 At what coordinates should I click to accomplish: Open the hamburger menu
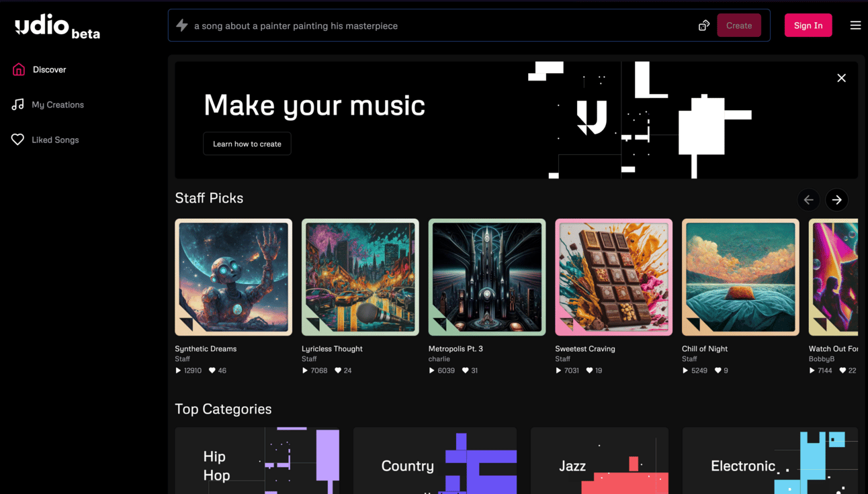tap(855, 26)
